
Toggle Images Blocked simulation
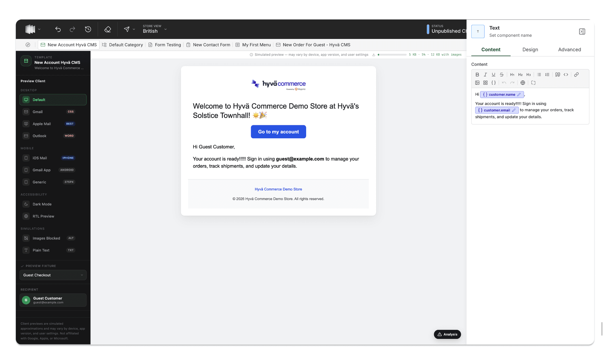click(x=53, y=238)
